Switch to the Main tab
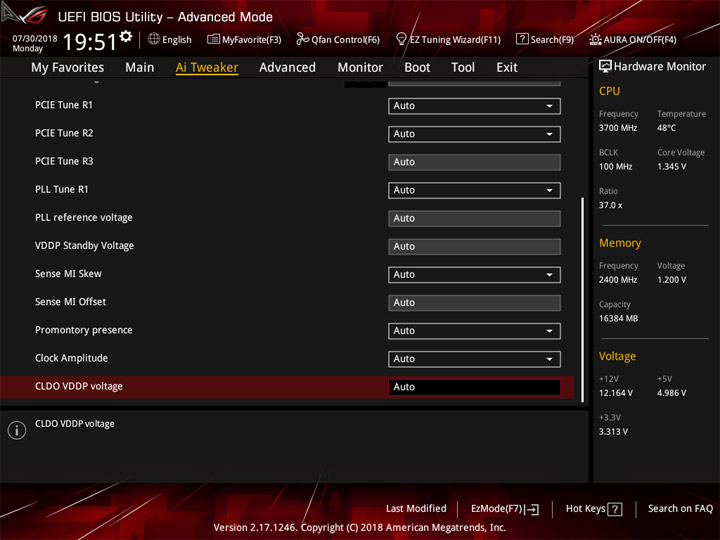720x540 pixels. (x=140, y=68)
